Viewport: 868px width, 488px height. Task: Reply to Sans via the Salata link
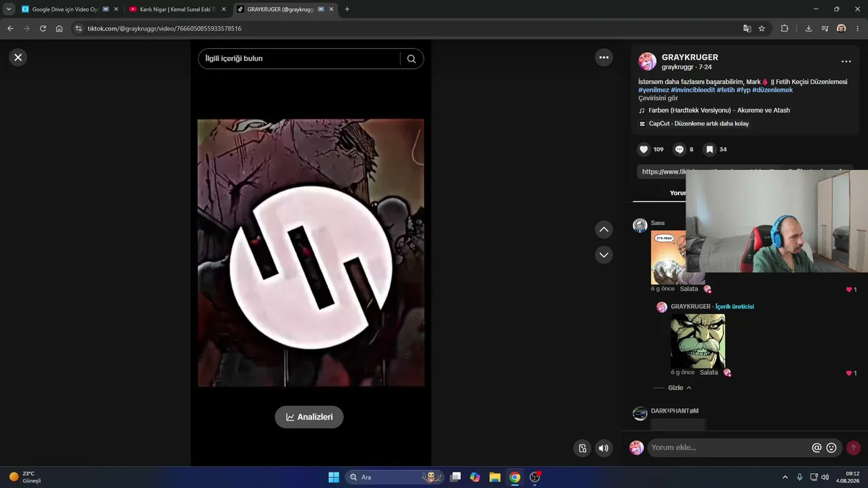[689, 289]
